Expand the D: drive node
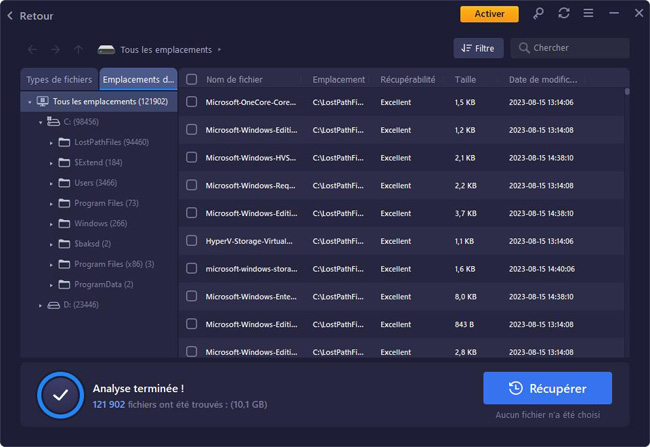This screenshot has height=447, width=650. coord(40,306)
